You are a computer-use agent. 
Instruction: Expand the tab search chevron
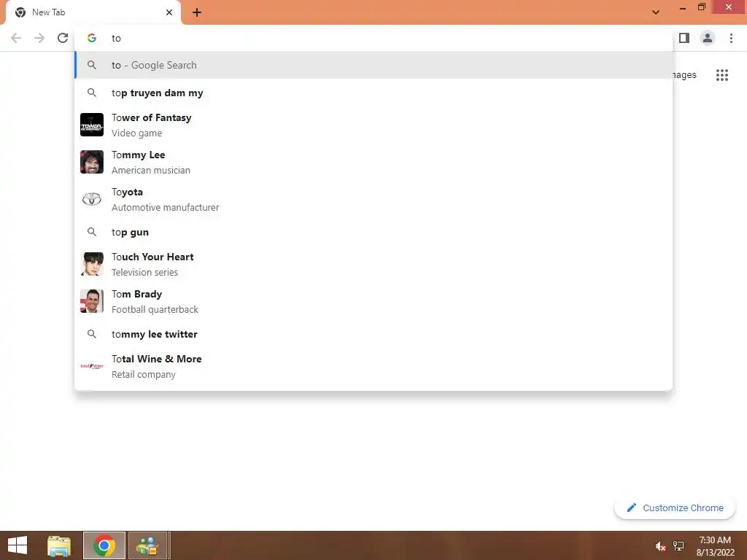(656, 12)
